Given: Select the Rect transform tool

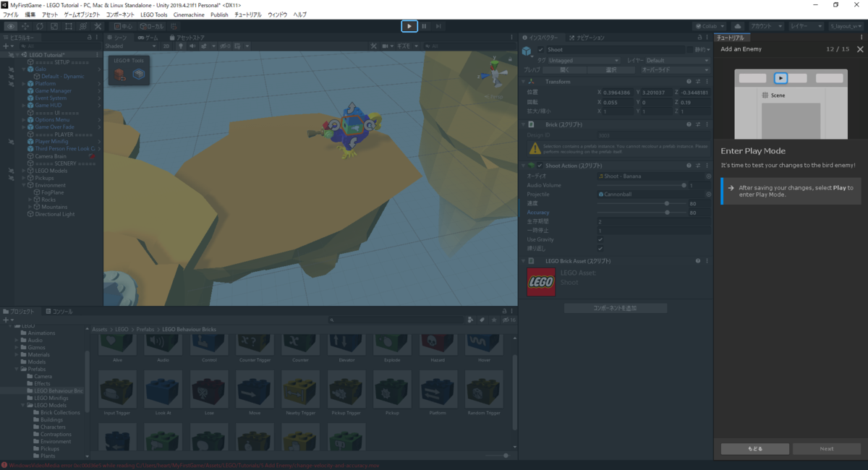Looking at the screenshot, I should tap(68, 26).
